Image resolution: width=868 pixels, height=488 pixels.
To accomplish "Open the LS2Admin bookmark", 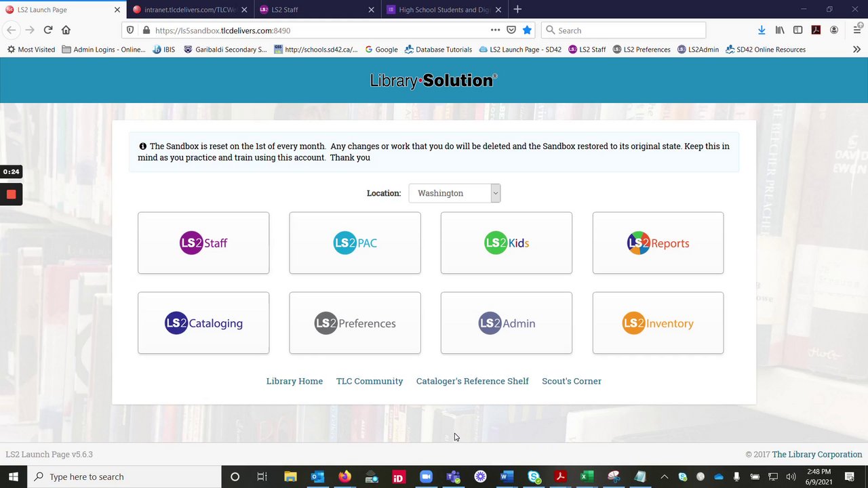I will 698,49.
